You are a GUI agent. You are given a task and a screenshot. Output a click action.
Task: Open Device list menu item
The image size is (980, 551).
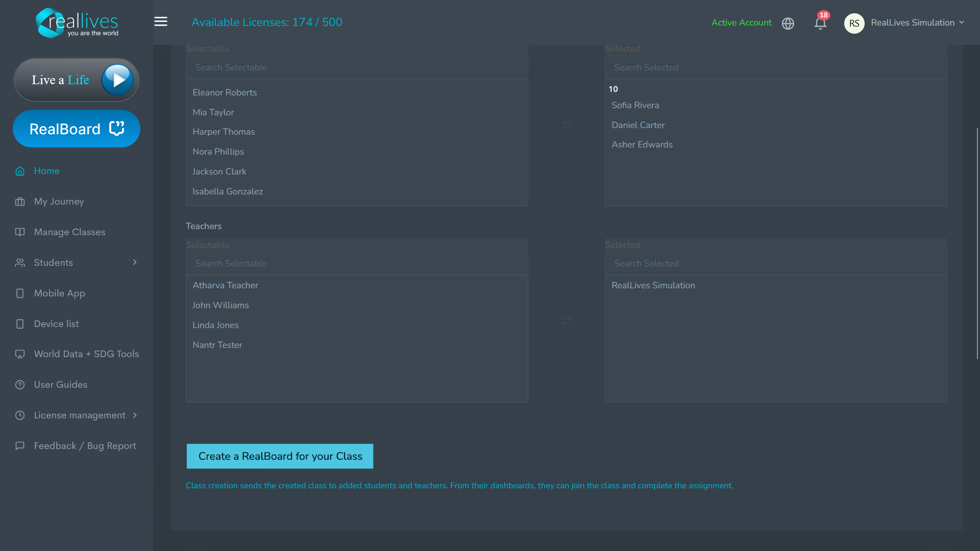pyautogui.click(x=56, y=324)
